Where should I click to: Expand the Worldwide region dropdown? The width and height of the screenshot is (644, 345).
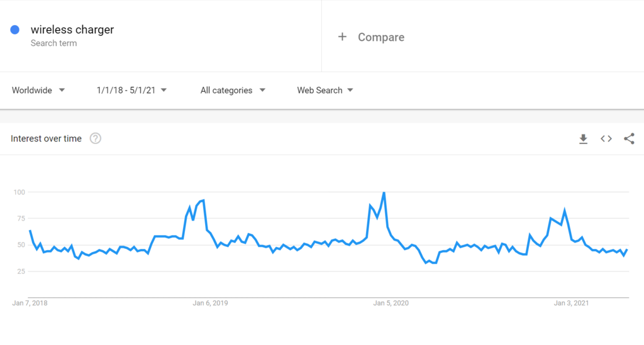(38, 90)
